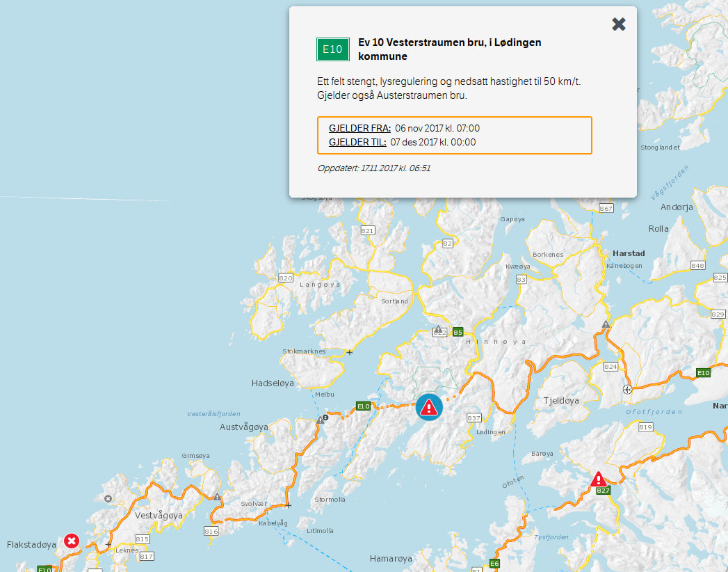Viewport: 728px width, 572px height.
Task: Click the grey warning triangle beside road 85
Action: [x=438, y=330]
